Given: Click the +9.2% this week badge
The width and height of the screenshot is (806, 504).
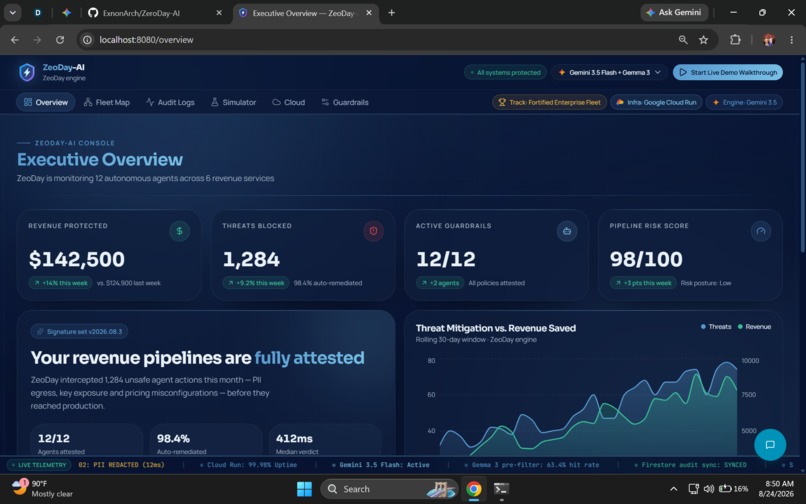Looking at the screenshot, I should pyautogui.click(x=255, y=283).
